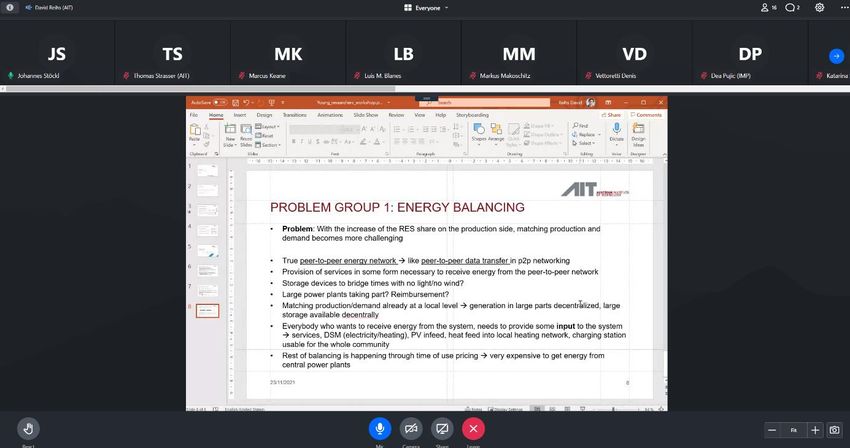Start presentation from beginning icon

(272, 103)
